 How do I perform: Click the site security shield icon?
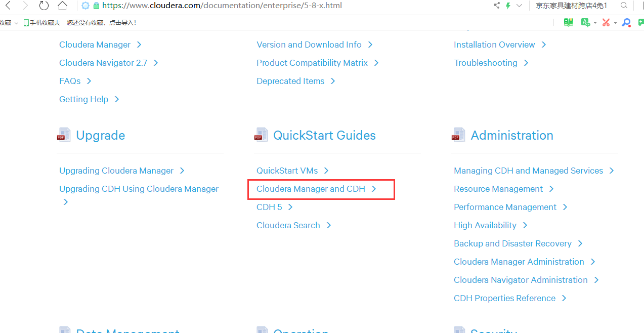point(85,6)
